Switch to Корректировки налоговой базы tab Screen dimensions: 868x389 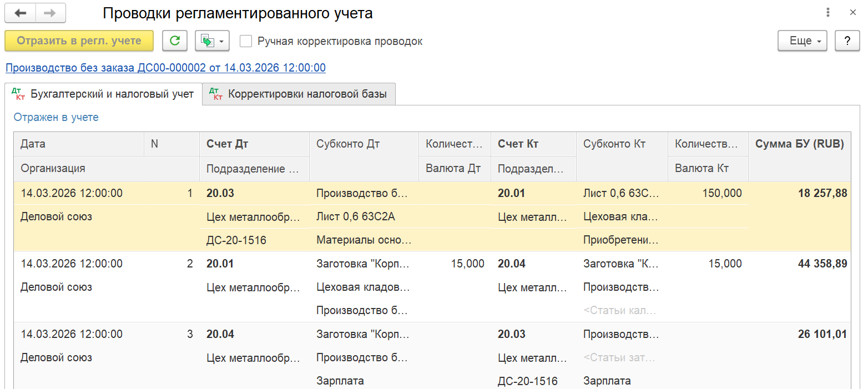click(299, 94)
